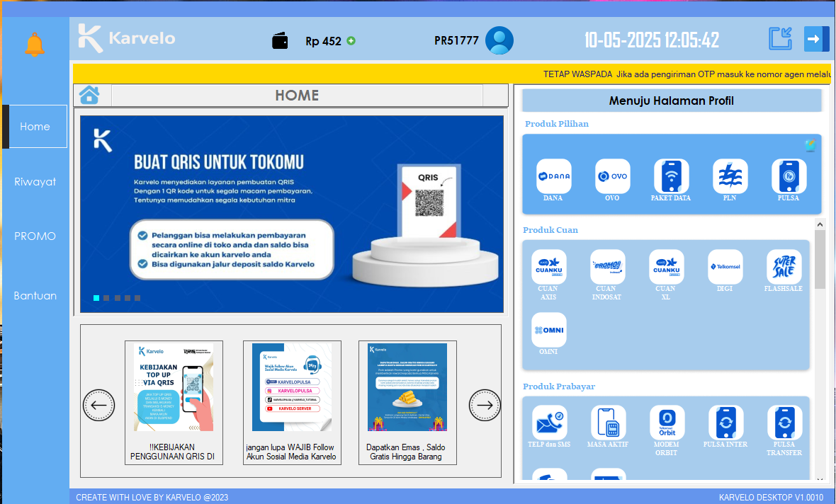Open the DIGI Telkomsel product
836x504 pixels.
pos(725,267)
